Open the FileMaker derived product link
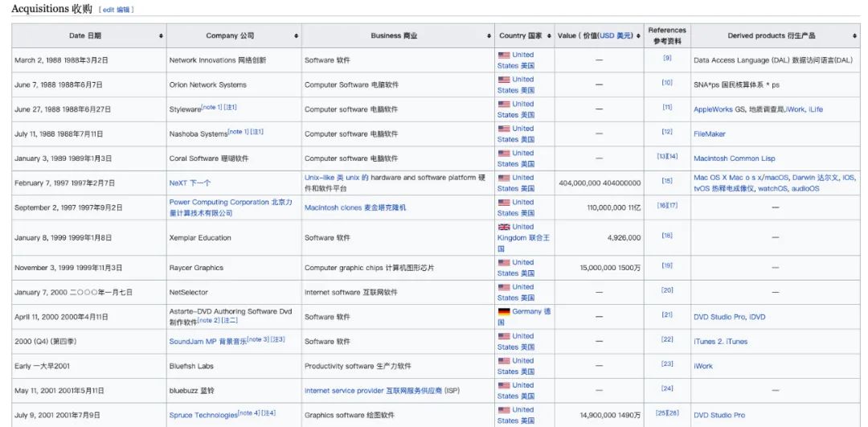Screen dimensions: 868x427 click(x=709, y=134)
